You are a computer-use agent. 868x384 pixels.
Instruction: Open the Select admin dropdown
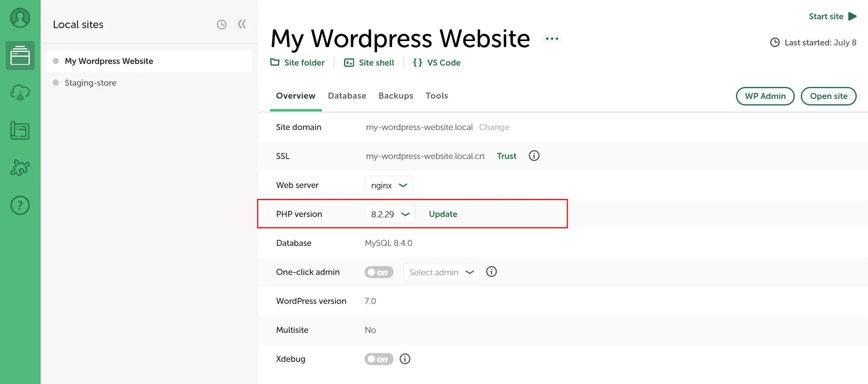(441, 272)
